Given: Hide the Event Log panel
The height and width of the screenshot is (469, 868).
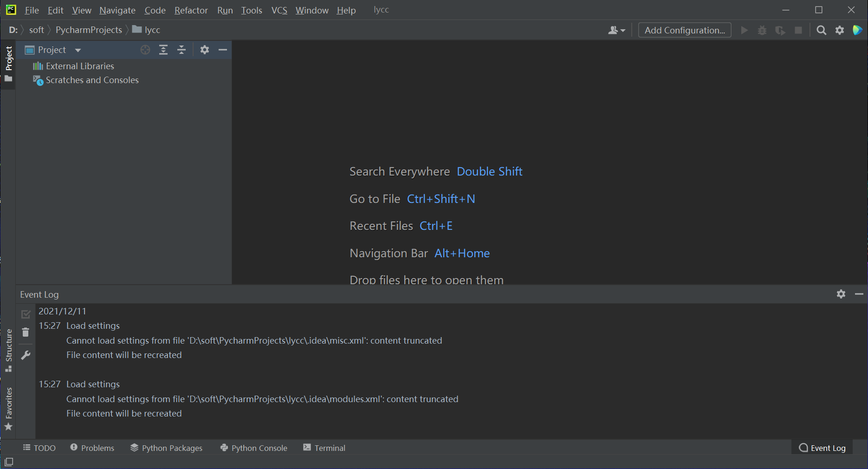Looking at the screenshot, I should point(859,294).
